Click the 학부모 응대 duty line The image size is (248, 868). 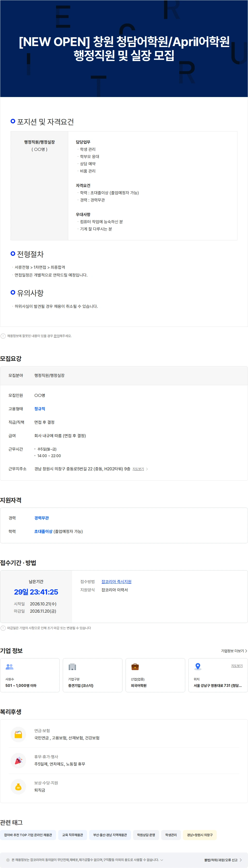pyautogui.click(x=89, y=157)
